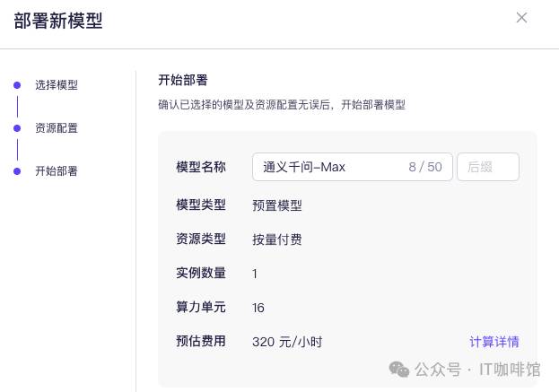This screenshot has height=392, width=559.
Task: Click the 选择模型 step dot
Action: pyautogui.click(x=17, y=85)
